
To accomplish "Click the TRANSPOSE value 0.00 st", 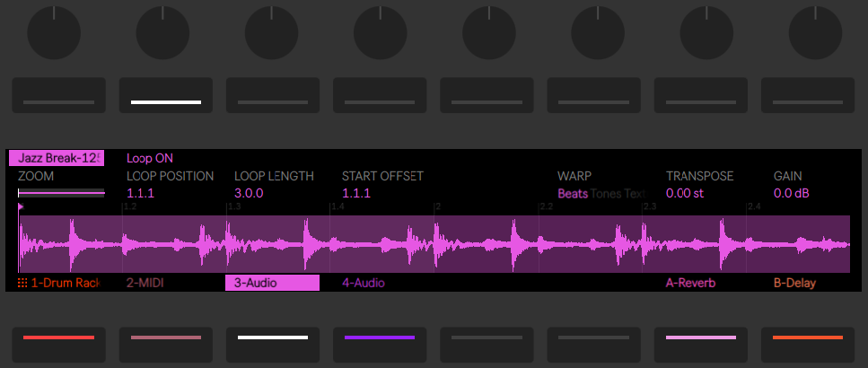I will [x=685, y=194].
